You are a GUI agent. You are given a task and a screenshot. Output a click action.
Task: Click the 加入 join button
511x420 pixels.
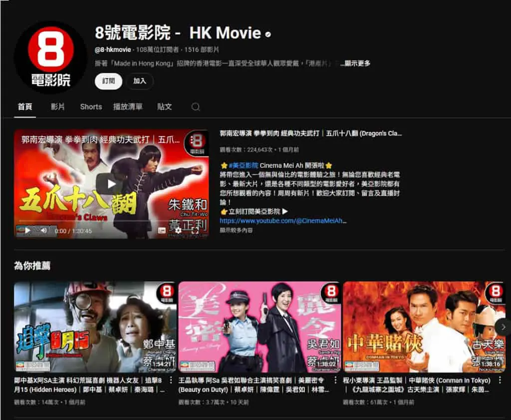(x=140, y=81)
